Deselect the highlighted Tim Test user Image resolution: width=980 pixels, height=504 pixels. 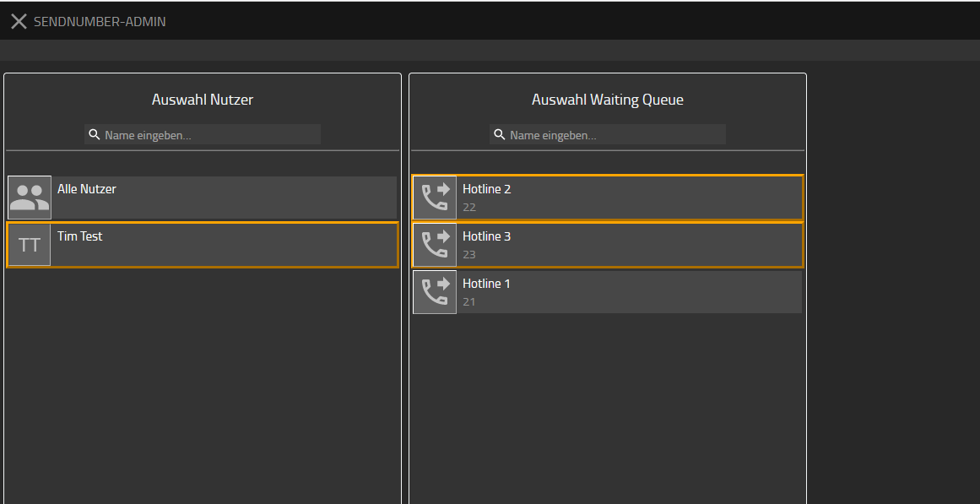tap(203, 245)
